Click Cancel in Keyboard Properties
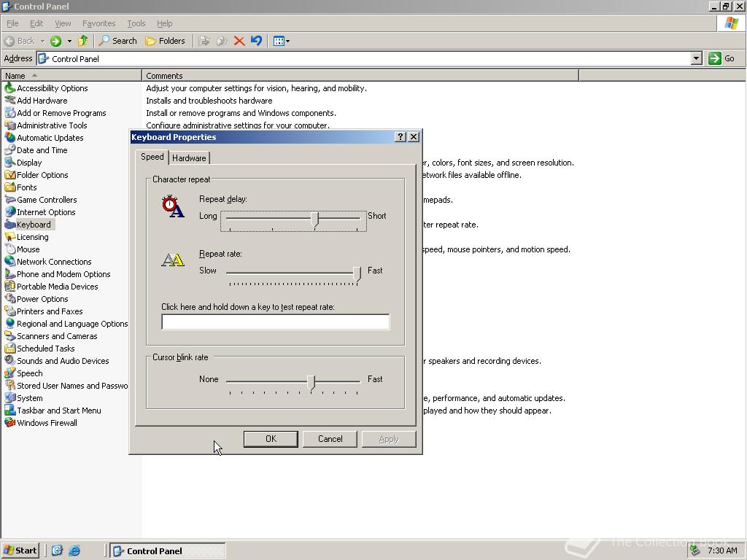This screenshot has height=560, width=747. tap(330, 439)
